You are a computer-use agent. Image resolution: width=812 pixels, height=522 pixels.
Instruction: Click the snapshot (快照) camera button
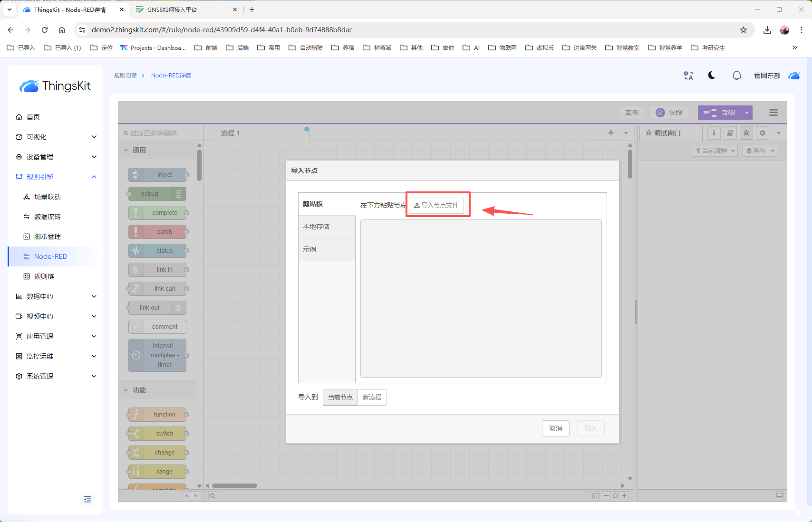point(669,113)
